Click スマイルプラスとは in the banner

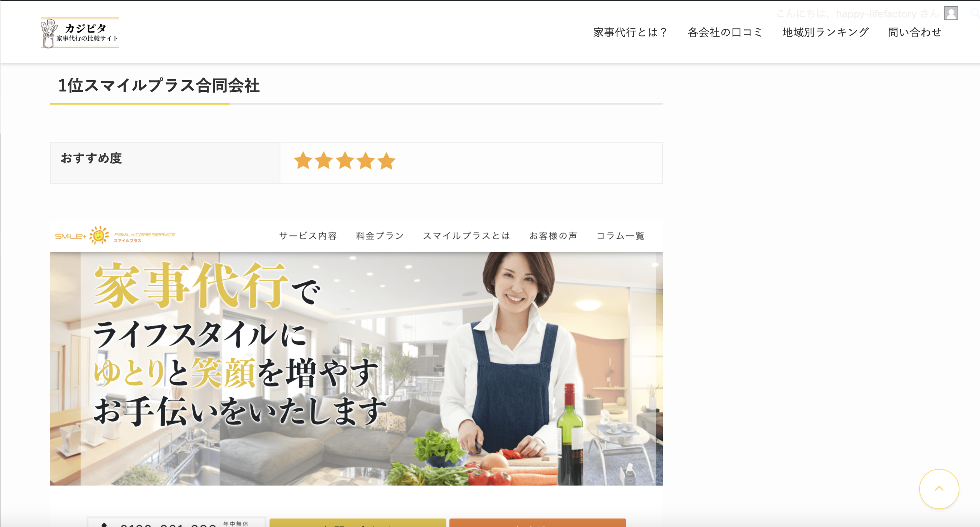click(467, 236)
